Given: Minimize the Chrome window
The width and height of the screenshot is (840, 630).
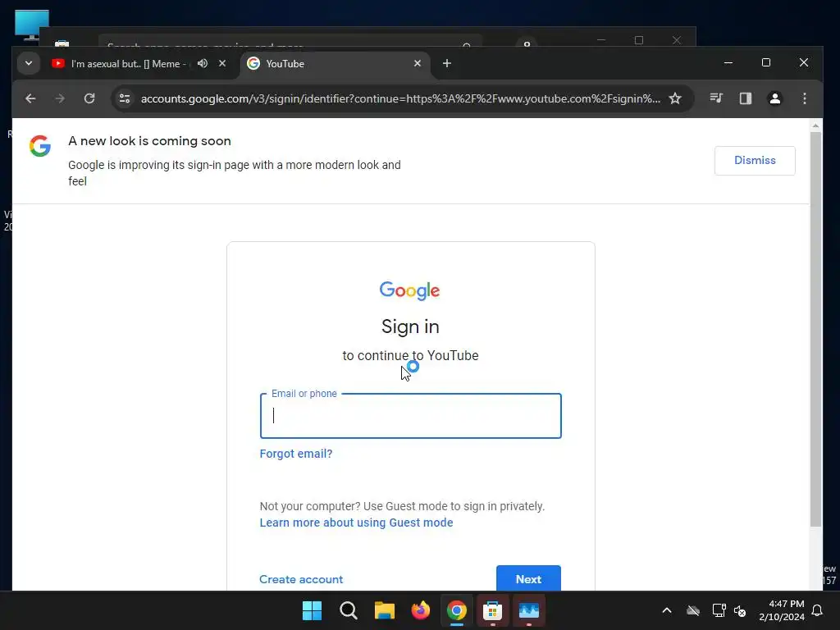Looking at the screenshot, I should (x=728, y=62).
